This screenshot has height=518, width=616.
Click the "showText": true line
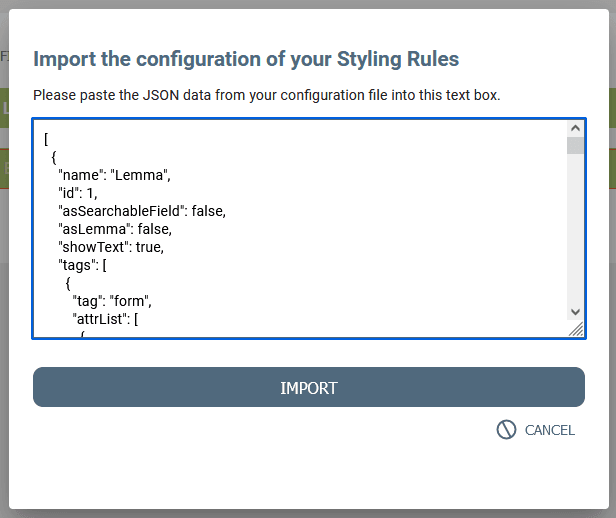pyautogui.click(x=110, y=246)
